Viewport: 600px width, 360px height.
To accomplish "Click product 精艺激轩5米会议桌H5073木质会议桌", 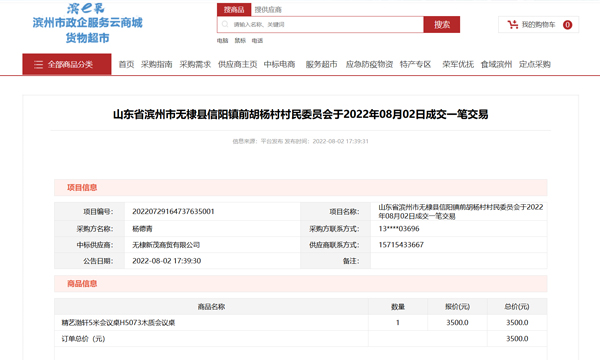I will (x=118, y=323).
